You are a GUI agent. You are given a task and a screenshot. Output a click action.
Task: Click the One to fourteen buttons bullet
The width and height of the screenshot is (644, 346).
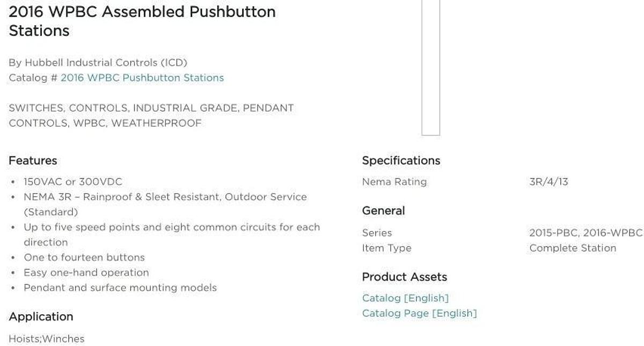pos(84,257)
